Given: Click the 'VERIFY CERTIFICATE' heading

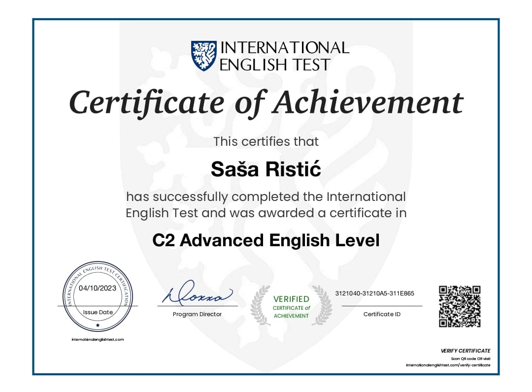Looking at the screenshot, I should point(465,351).
